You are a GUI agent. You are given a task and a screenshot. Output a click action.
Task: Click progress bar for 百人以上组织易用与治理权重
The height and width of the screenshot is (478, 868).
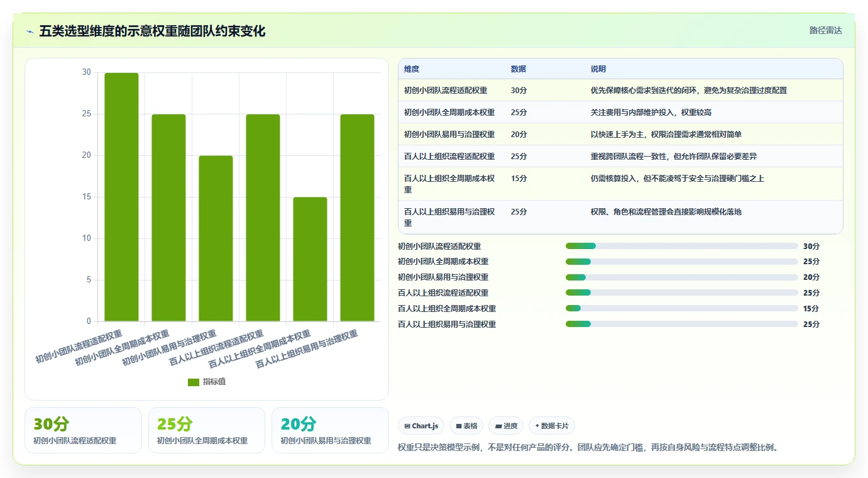click(682, 325)
